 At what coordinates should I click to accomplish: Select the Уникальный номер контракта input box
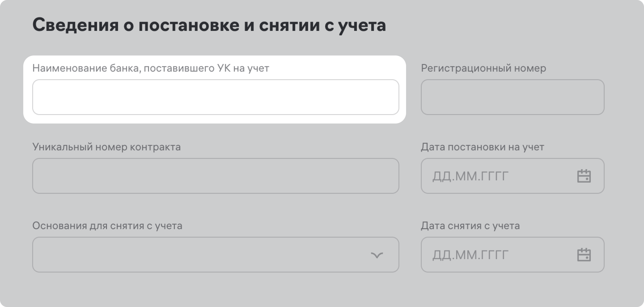point(216,176)
